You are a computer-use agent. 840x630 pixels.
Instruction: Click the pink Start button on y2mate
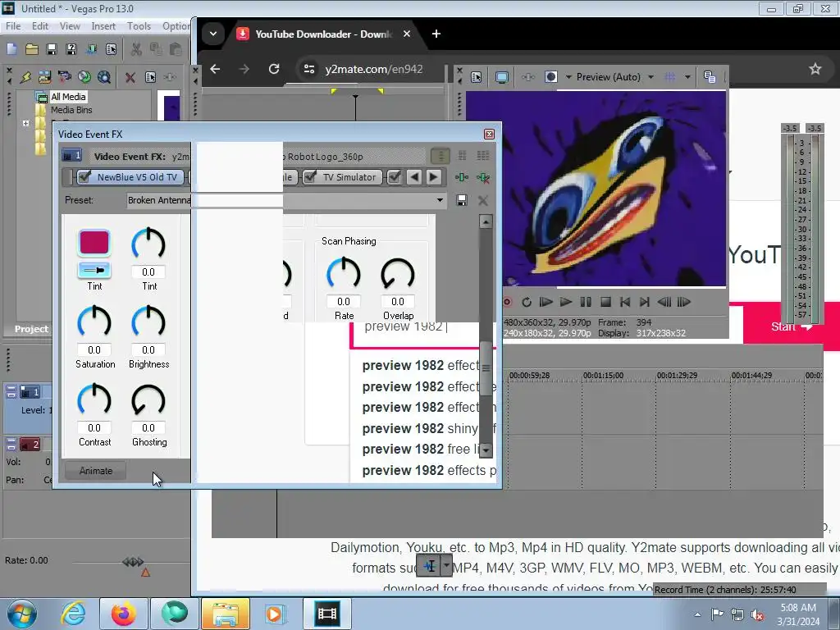click(792, 326)
